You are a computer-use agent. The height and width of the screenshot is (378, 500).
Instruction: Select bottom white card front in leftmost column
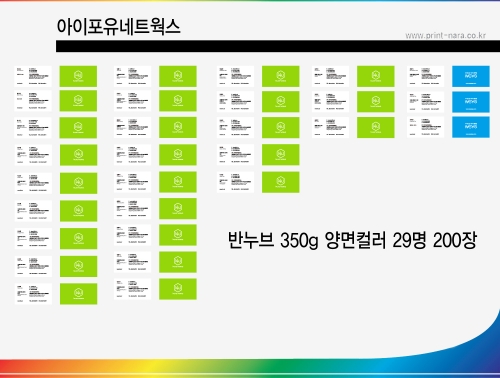tap(33, 294)
